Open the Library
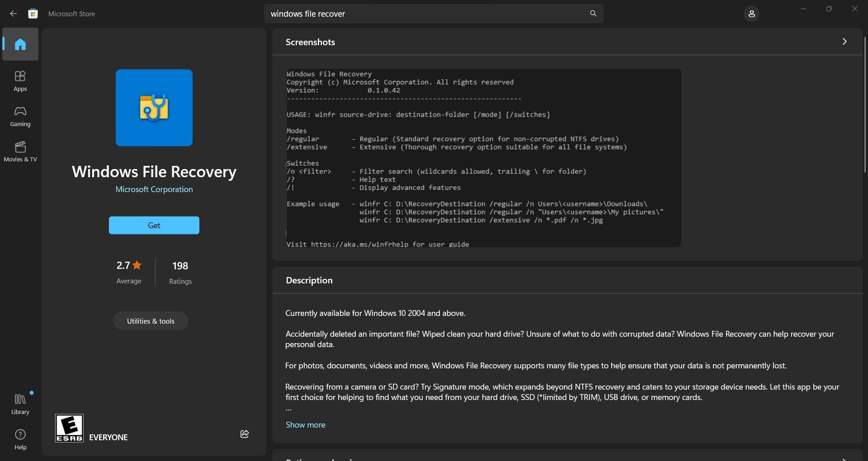Viewport: 868px width, 461px height. coord(20,404)
